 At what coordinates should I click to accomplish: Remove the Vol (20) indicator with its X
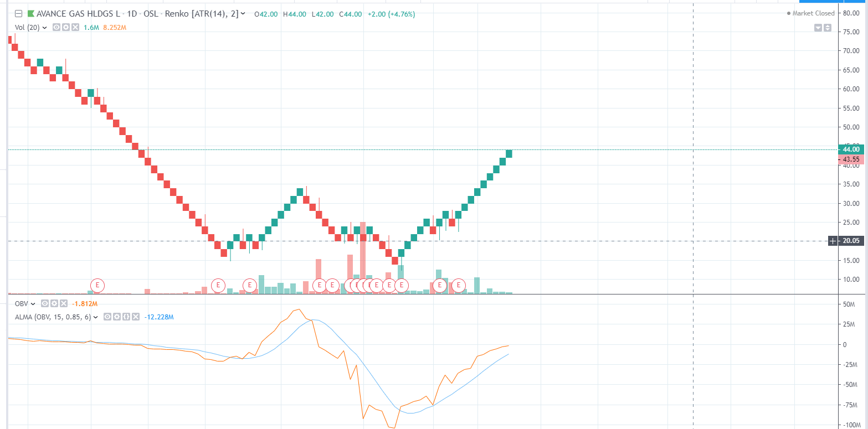point(75,27)
